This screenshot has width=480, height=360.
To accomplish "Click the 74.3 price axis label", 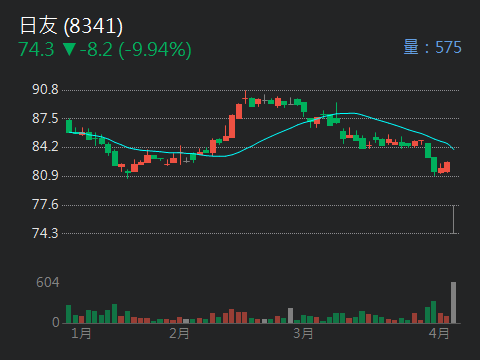I will (x=45, y=233).
